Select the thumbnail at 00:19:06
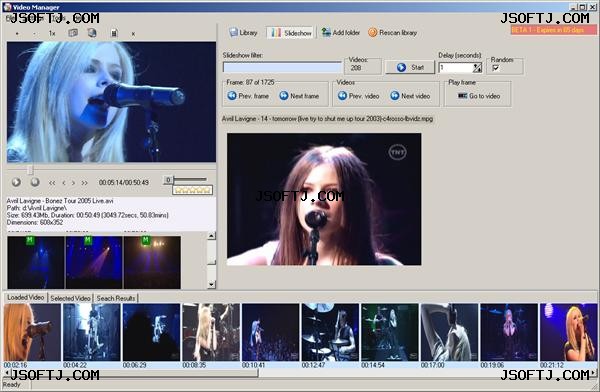The image size is (600, 392). pyautogui.click(x=509, y=332)
